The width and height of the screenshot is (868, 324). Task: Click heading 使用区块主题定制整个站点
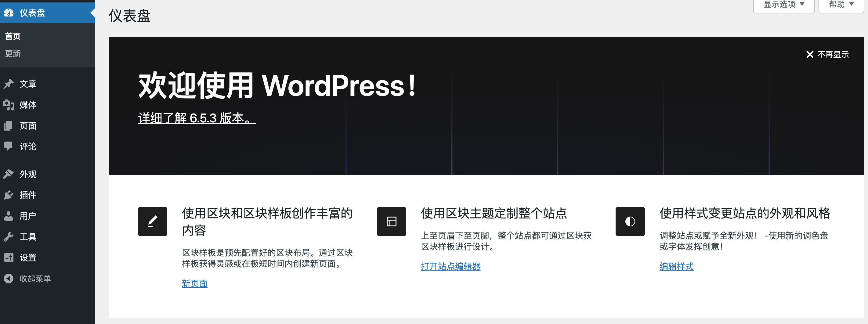click(494, 213)
